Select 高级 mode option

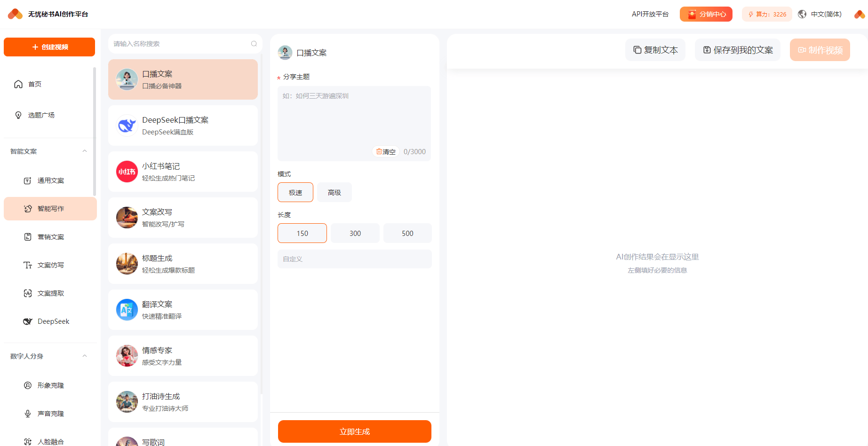click(x=334, y=192)
